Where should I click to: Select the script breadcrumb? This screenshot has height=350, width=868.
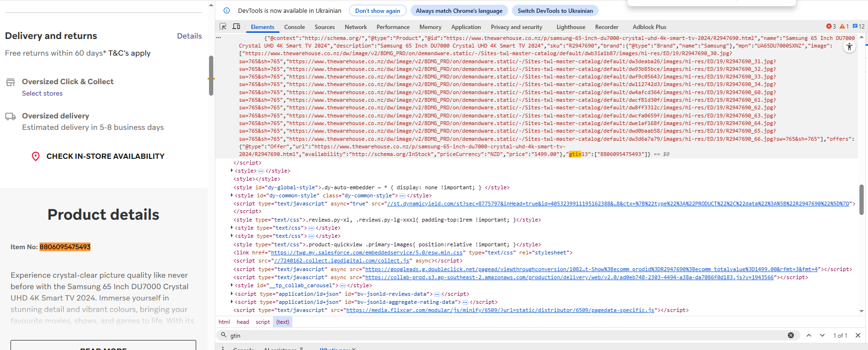click(x=263, y=322)
